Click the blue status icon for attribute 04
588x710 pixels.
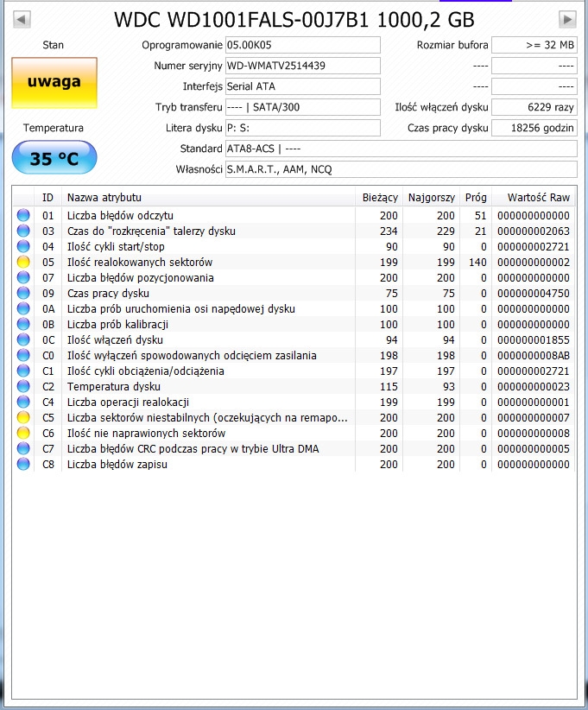coord(23,246)
